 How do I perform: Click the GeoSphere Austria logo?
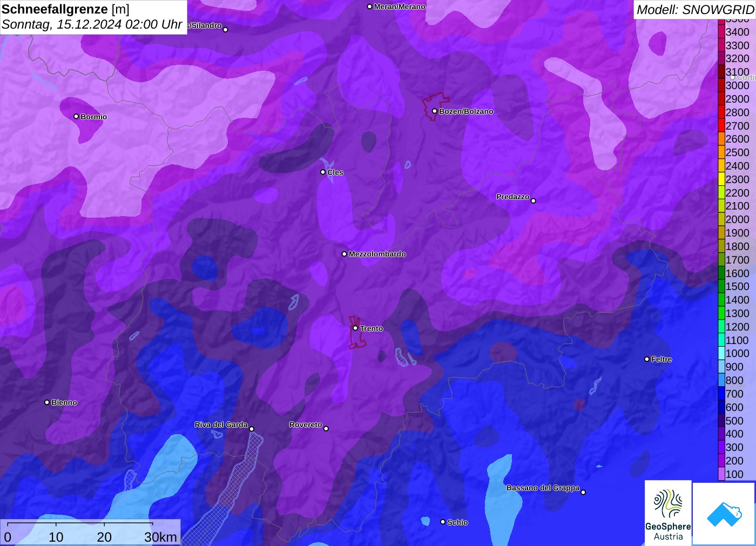668,513
